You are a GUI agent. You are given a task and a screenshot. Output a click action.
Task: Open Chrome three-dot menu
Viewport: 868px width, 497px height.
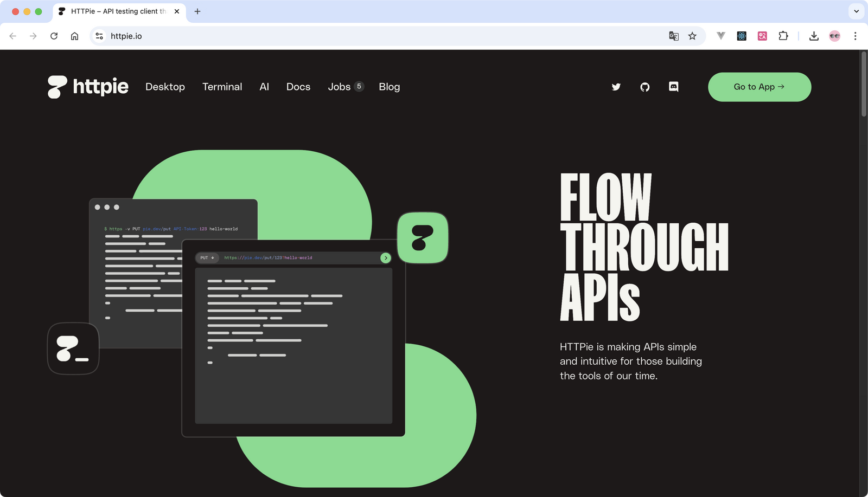(x=855, y=36)
